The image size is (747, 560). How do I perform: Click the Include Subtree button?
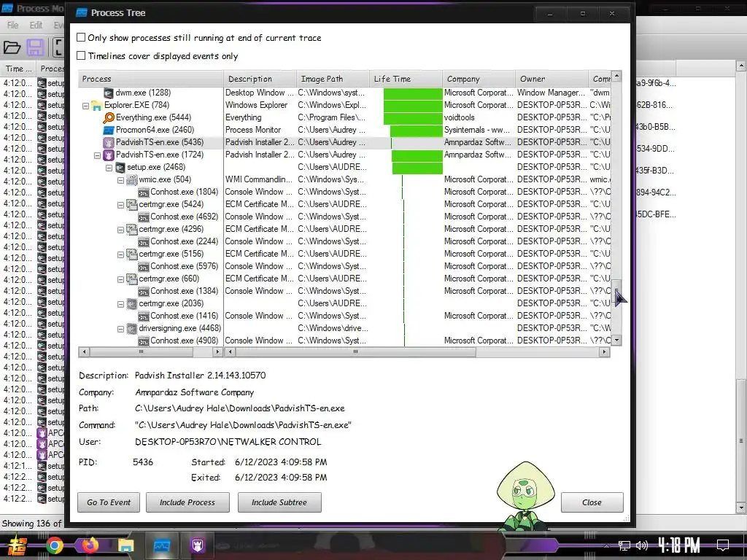(279, 502)
